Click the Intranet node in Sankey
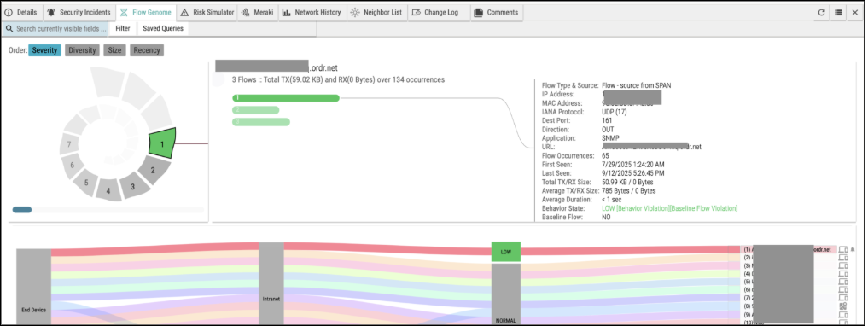 point(271,283)
